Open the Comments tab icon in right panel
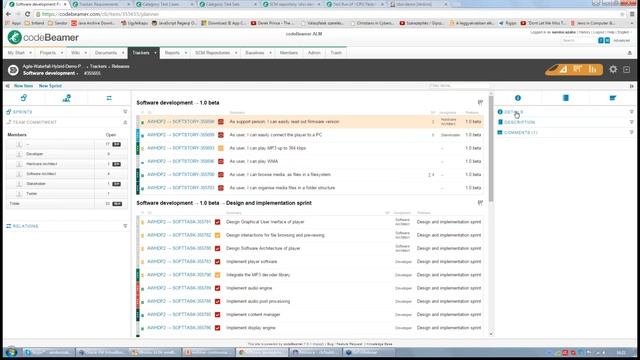This screenshot has width=640, height=360. point(613,98)
